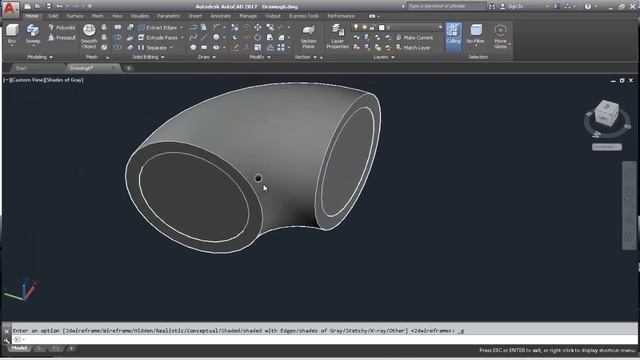Click the command line customize wrench icon
Image resolution: width=640 pixels, height=360 pixels.
(x=6, y=340)
